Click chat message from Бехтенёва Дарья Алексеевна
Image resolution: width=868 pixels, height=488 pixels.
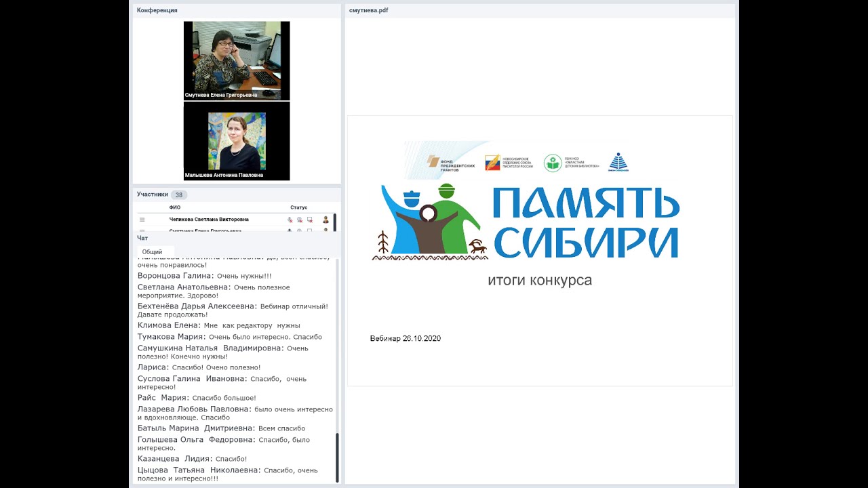tap(233, 310)
